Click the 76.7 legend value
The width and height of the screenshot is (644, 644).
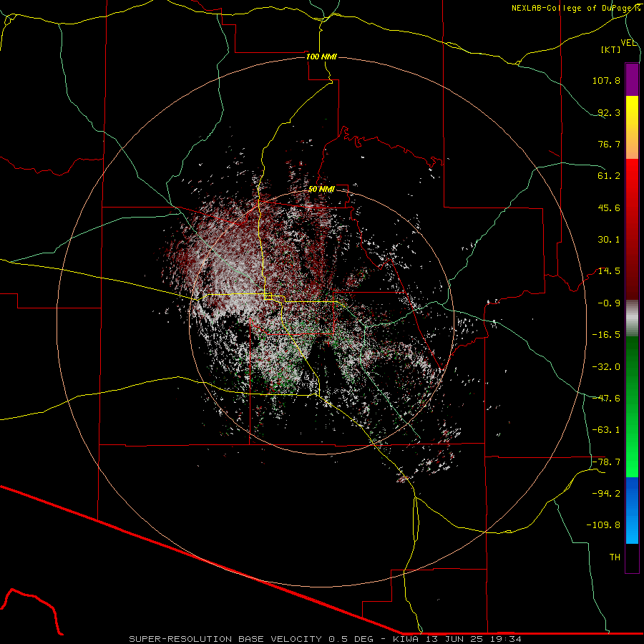click(609, 144)
